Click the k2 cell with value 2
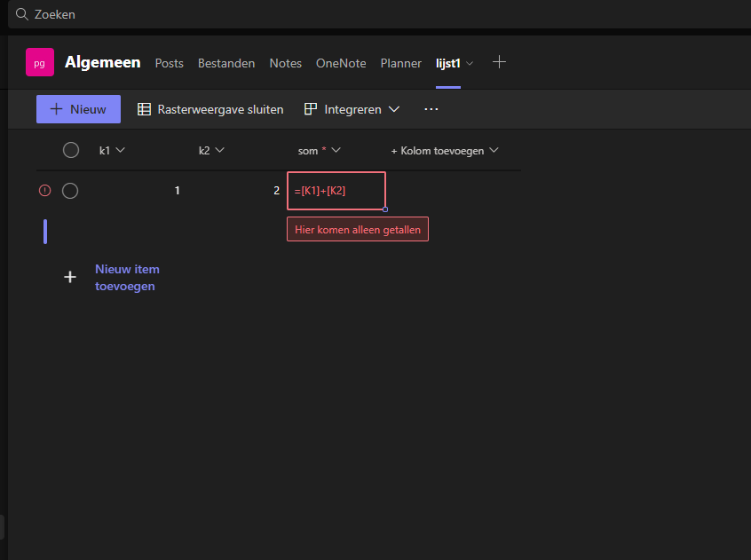 [x=237, y=191]
